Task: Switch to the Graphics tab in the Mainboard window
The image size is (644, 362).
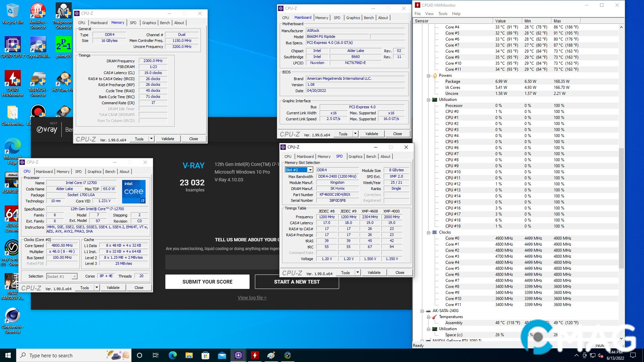Action: 353,18
